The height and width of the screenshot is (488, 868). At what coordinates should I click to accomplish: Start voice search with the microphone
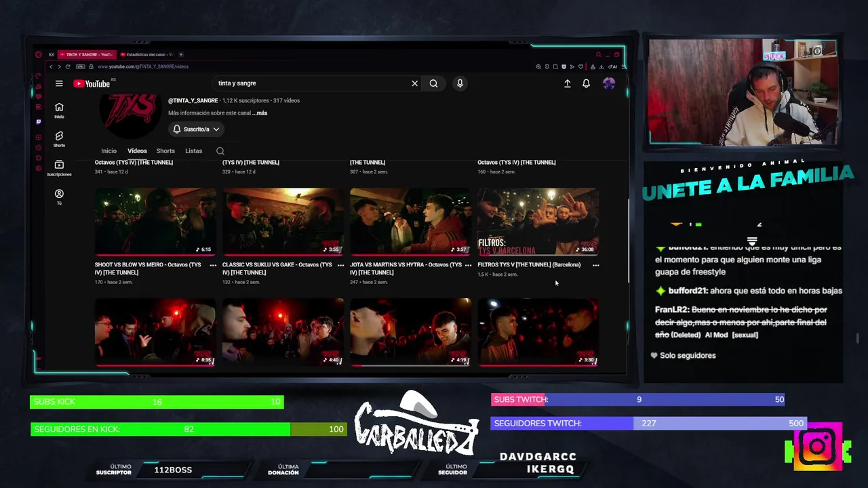pyautogui.click(x=460, y=83)
